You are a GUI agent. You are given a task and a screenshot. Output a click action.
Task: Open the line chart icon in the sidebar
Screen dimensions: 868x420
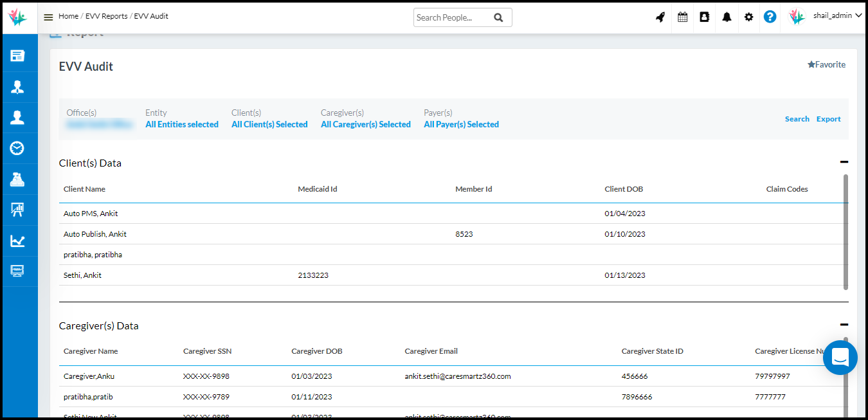[17, 241]
